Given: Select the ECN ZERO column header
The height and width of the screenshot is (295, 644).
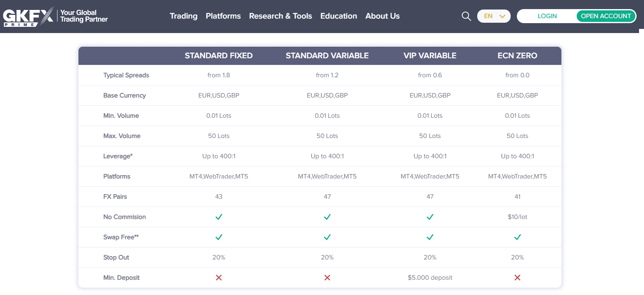Looking at the screenshot, I should (517, 55).
